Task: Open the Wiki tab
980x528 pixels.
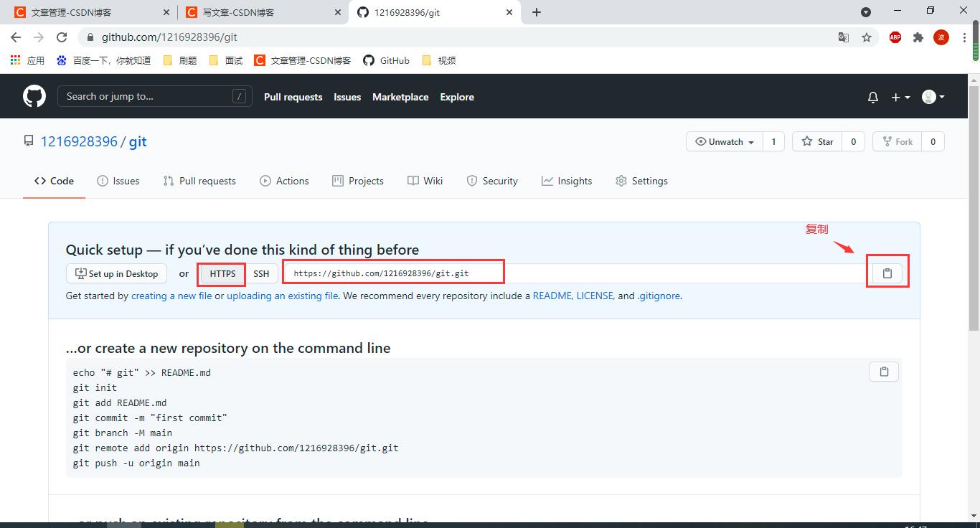Action: tap(425, 181)
